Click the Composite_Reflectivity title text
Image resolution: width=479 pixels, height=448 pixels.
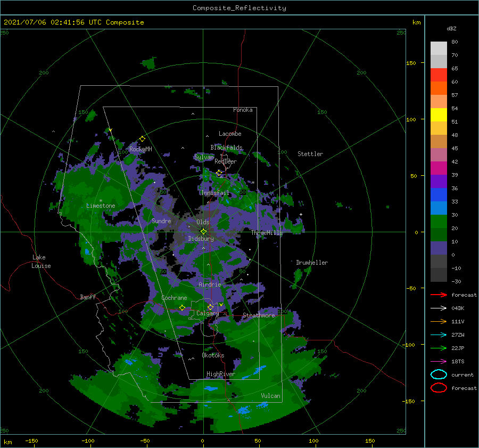240,8
